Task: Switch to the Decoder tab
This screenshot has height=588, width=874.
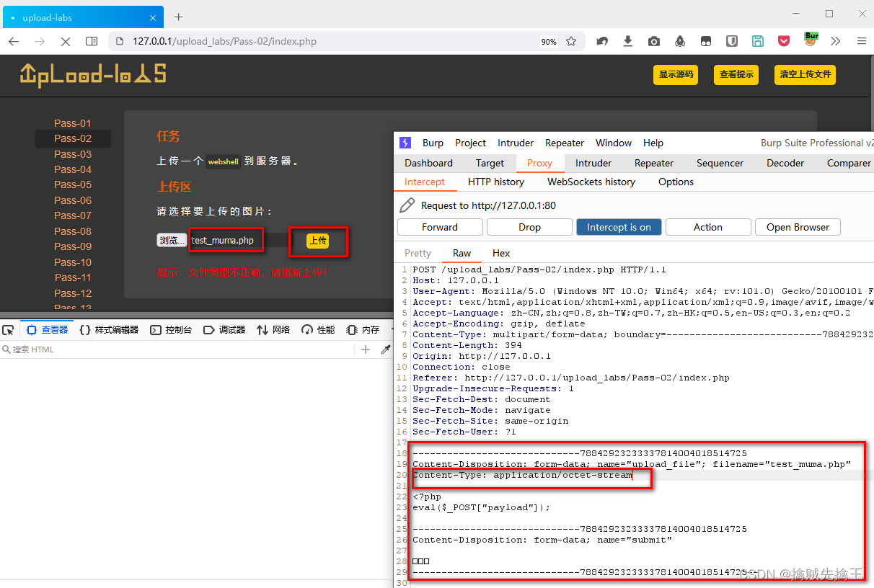Action: coord(785,163)
